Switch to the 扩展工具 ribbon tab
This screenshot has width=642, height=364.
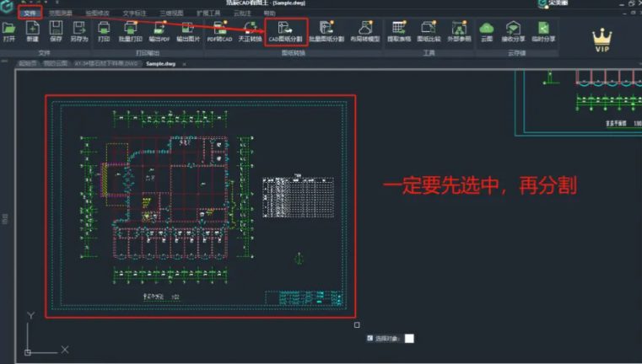point(208,13)
